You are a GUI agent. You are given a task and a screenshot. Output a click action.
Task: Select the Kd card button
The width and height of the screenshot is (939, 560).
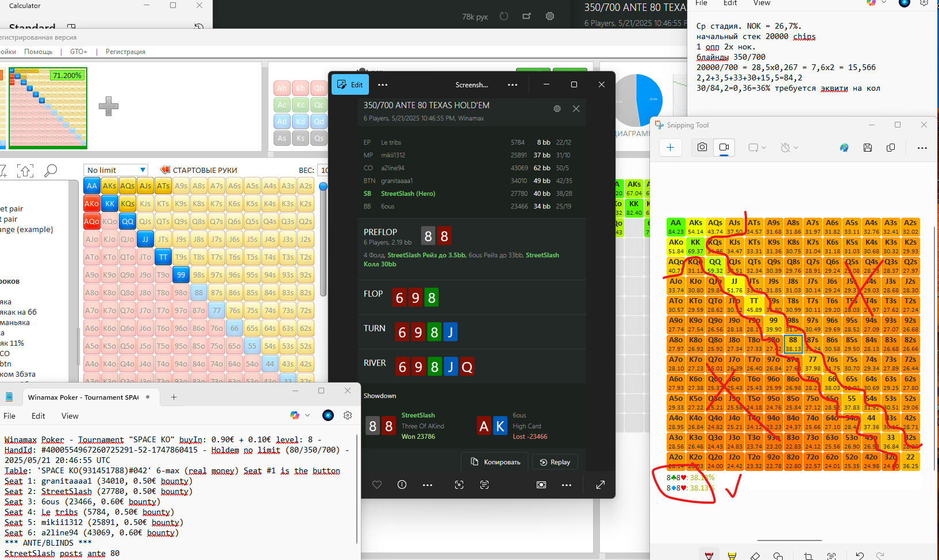pos(301,121)
